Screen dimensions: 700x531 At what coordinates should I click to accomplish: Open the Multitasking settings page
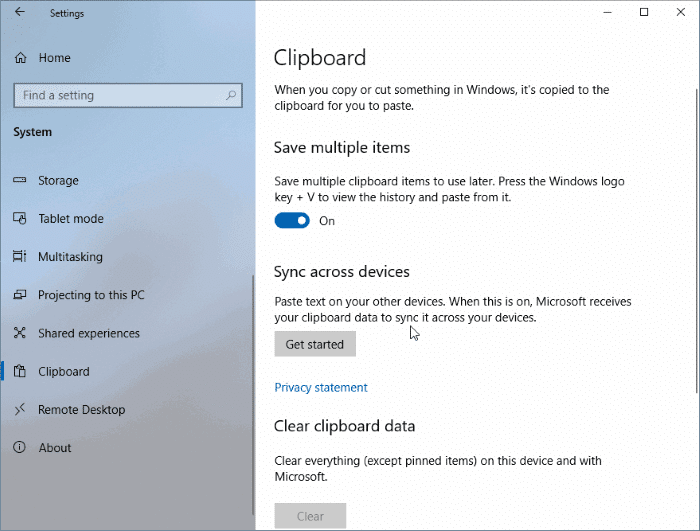pyautogui.click(x=70, y=257)
